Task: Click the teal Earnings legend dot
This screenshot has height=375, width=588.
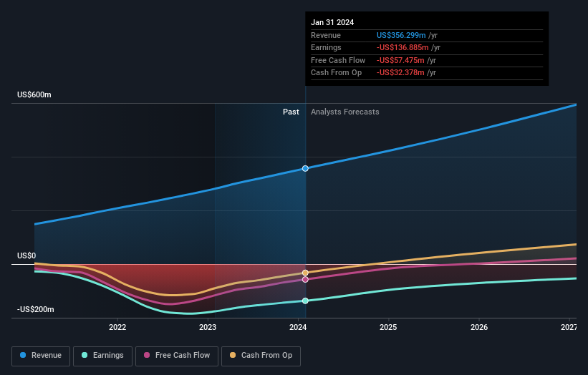Action: point(85,355)
